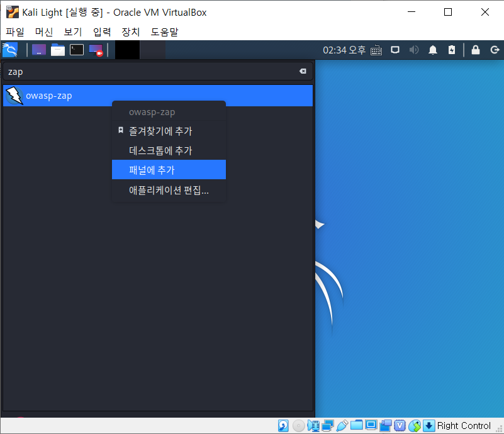The width and height of the screenshot is (504, 434).
Task: Open the file manager panel launcher
Action: (x=58, y=50)
